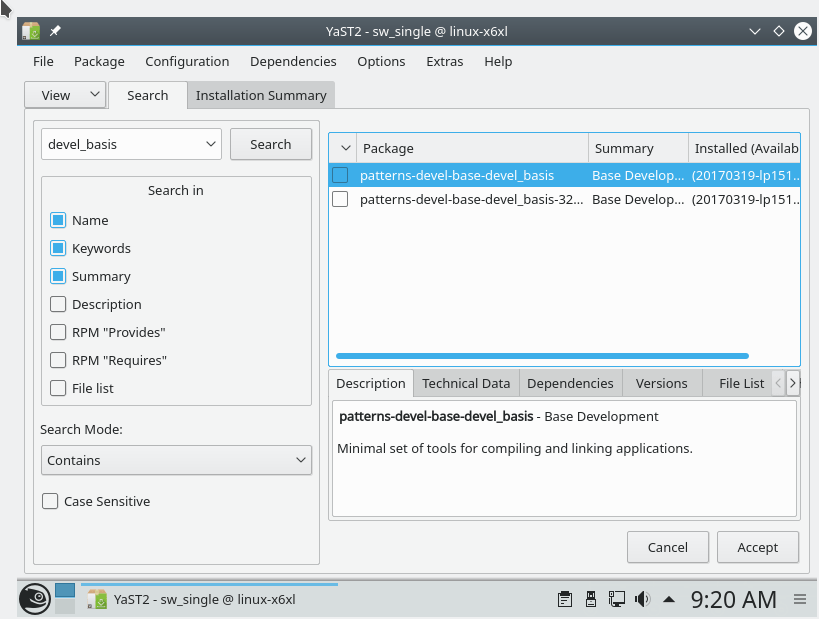Select the Description detail tab
This screenshot has width=819, height=619.
(x=371, y=383)
